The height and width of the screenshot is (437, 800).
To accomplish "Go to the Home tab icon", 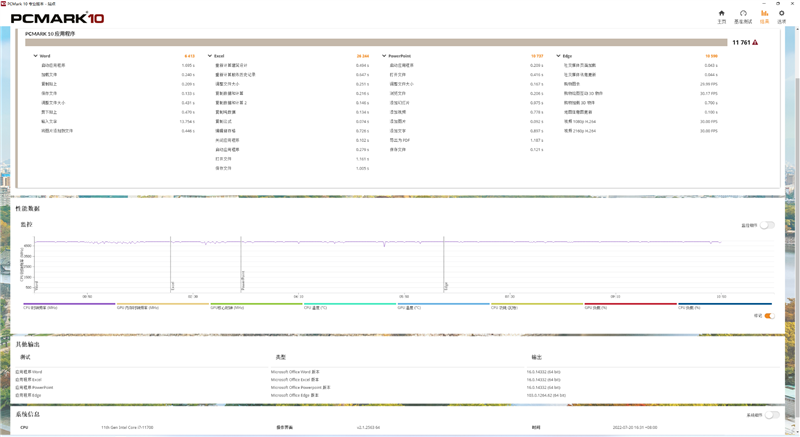I will pyautogui.click(x=721, y=13).
